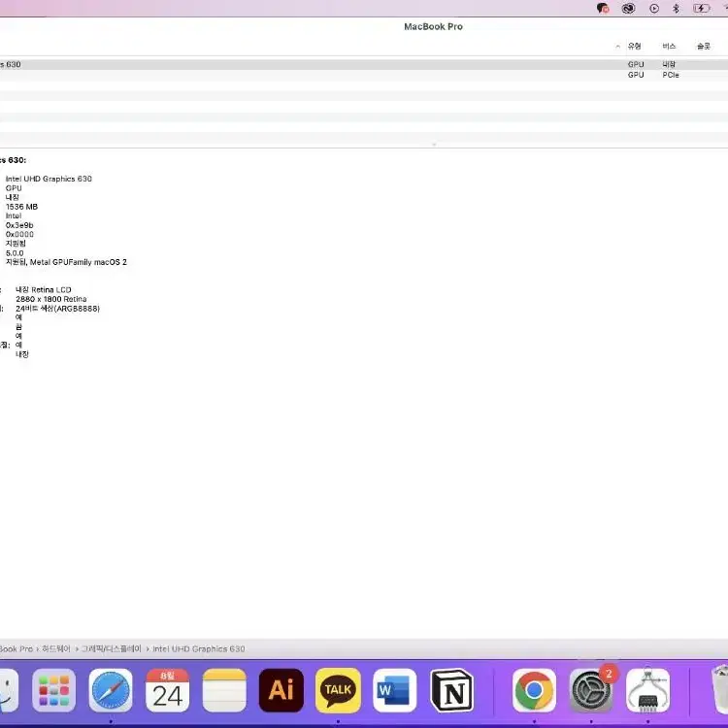
Task: Launch Adobe Illustrator from the Dock
Action: click(x=281, y=690)
